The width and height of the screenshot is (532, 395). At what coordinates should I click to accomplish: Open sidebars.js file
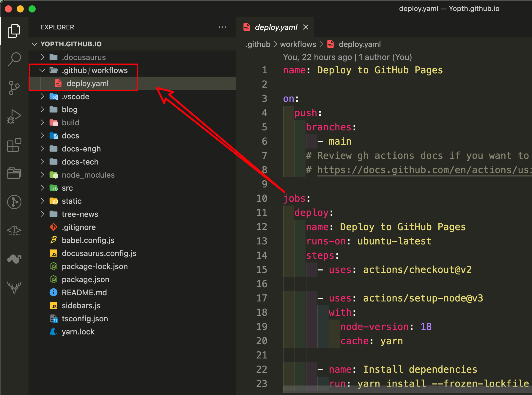coord(132,305)
